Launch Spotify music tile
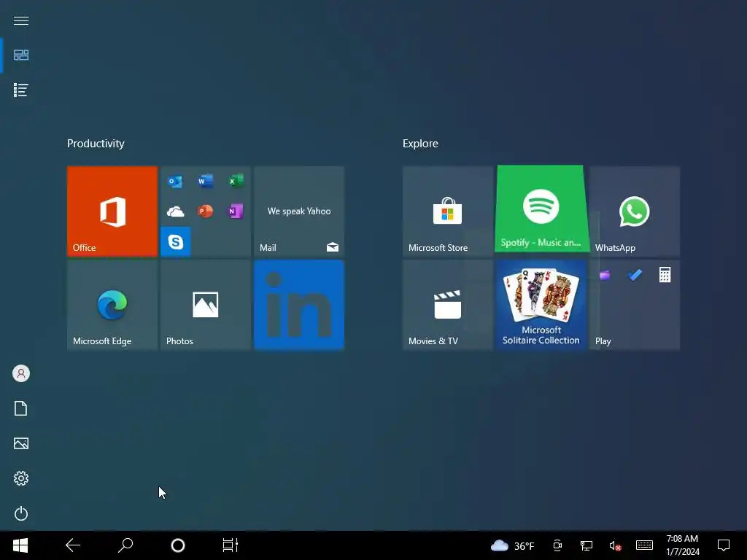 (x=541, y=208)
